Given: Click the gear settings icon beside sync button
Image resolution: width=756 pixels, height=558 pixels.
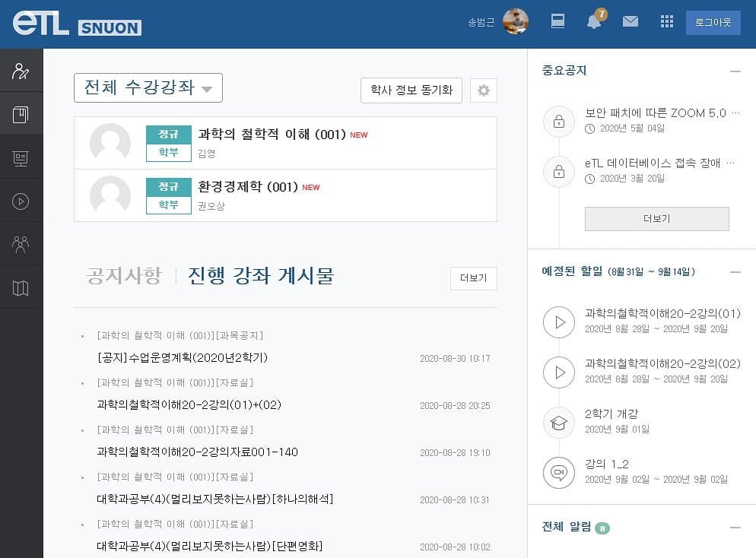Looking at the screenshot, I should tap(484, 90).
